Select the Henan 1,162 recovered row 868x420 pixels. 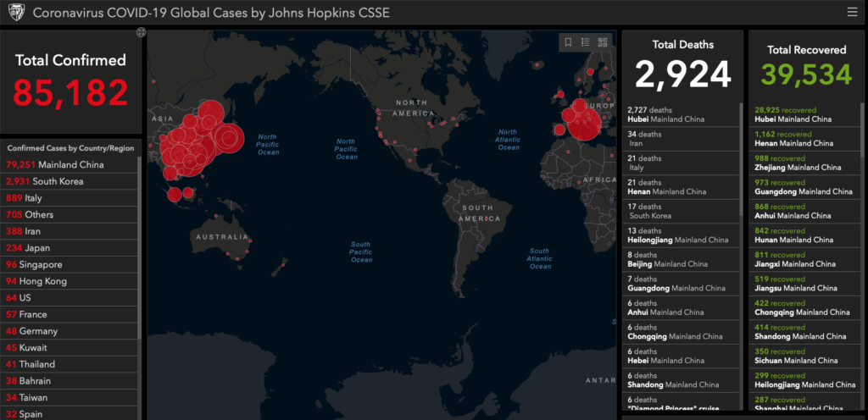[797, 139]
